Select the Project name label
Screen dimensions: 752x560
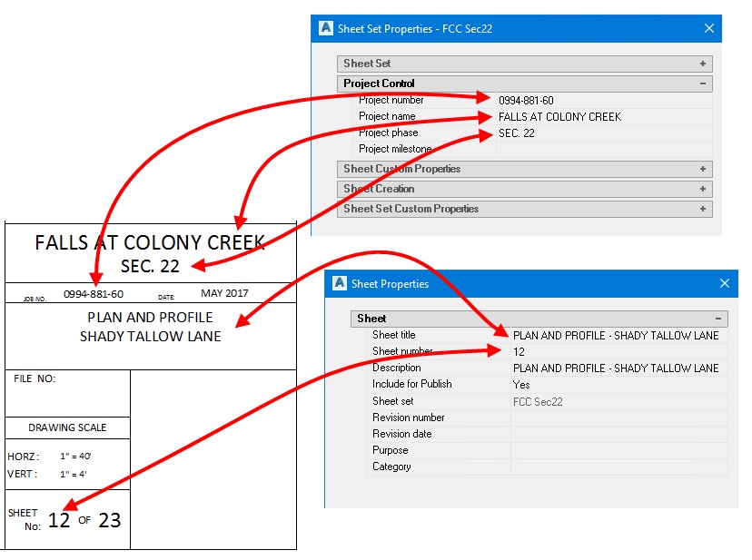coord(387,116)
